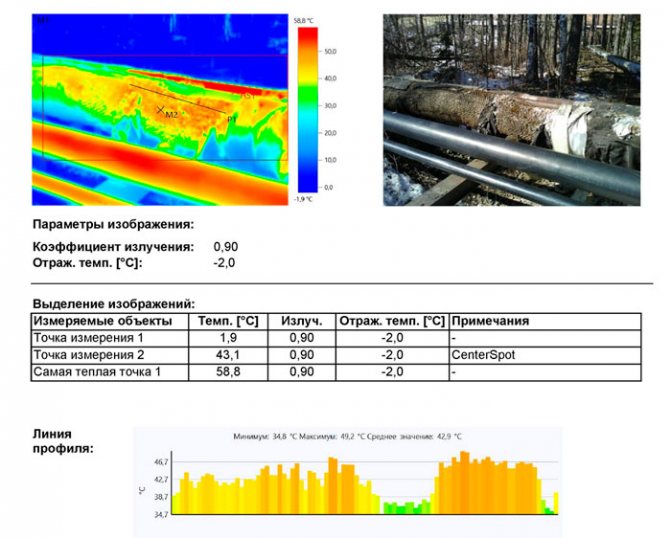Click the 58,8 temperature cell in table
671x538 pixels.
[228, 372]
